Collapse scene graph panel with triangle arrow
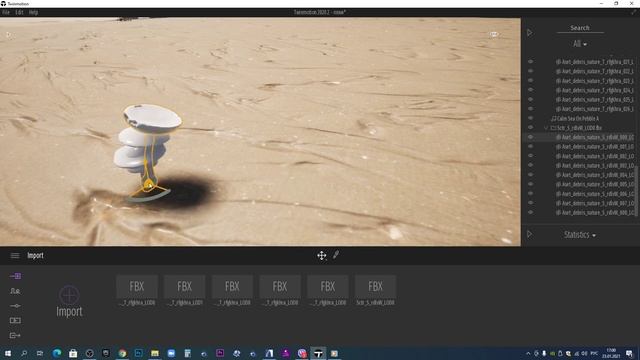This screenshot has height=360, width=640. point(529,33)
